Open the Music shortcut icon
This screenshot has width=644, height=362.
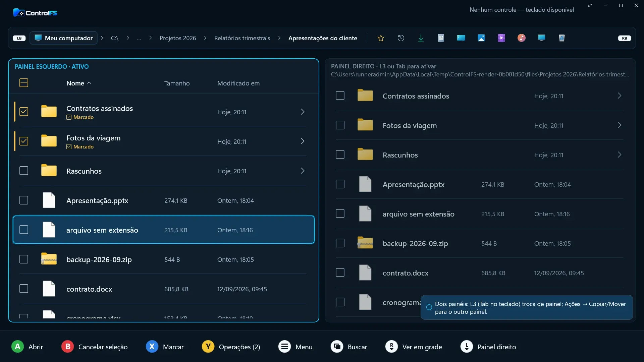pyautogui.click(x=522, y=38)
